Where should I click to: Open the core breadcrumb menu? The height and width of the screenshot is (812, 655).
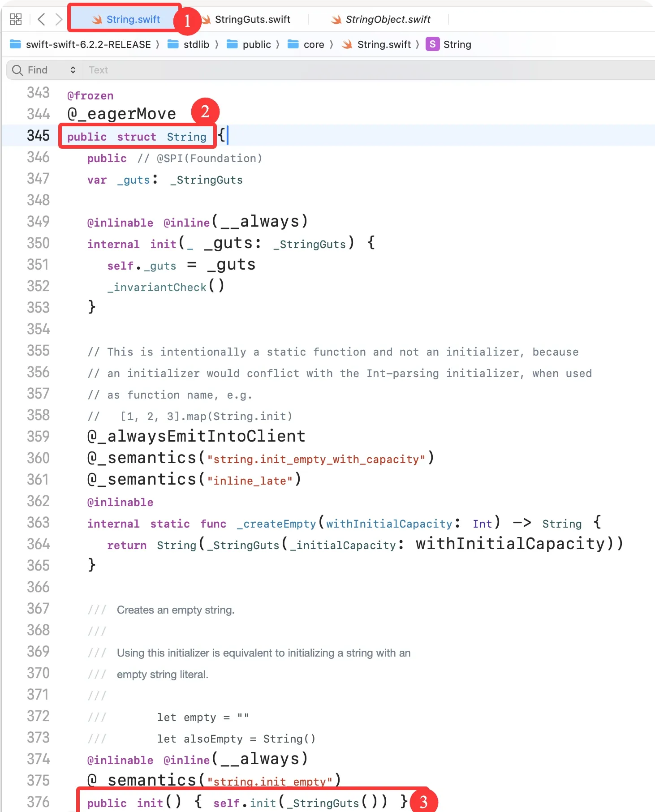coord(314,44)
